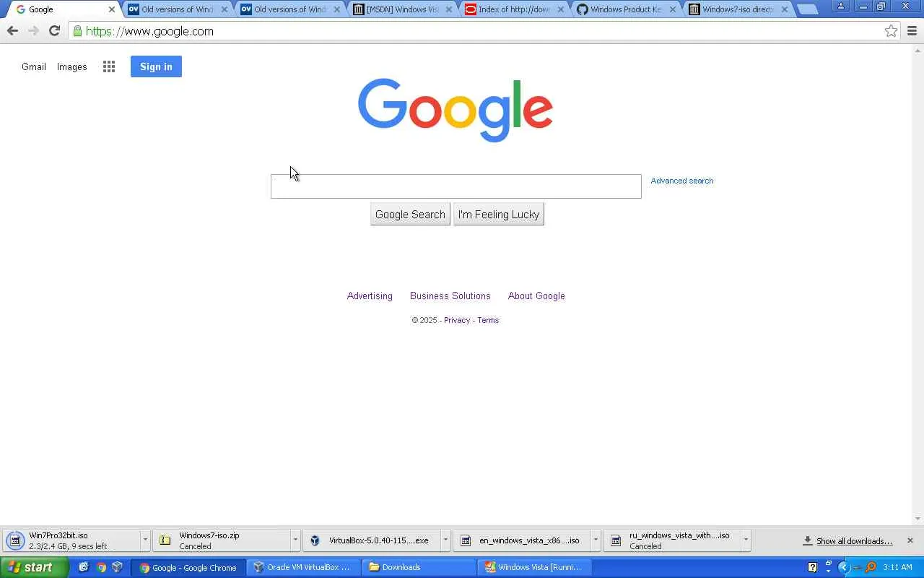Open the Advanced search link
This screenshot has height=578, width=924.
tap(682, 181)
